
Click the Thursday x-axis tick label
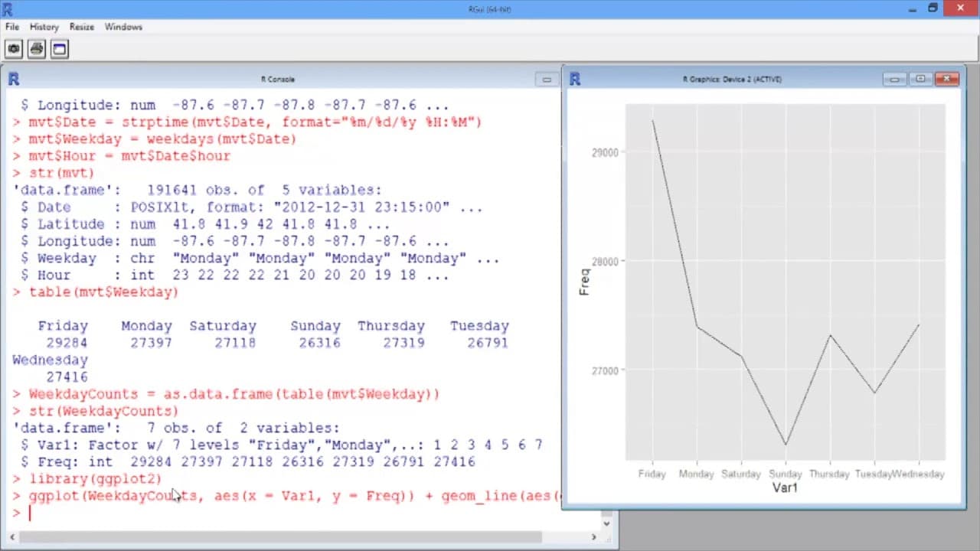click(829, 474)
